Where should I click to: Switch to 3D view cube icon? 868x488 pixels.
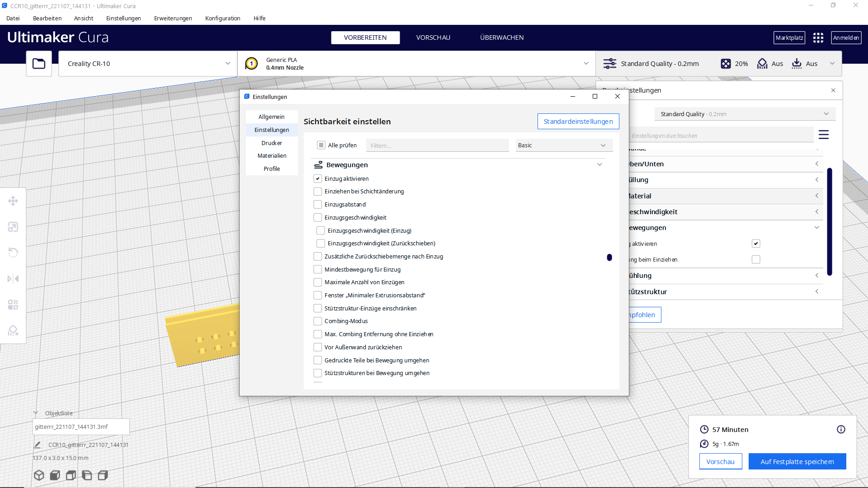[x=39, y=475]
